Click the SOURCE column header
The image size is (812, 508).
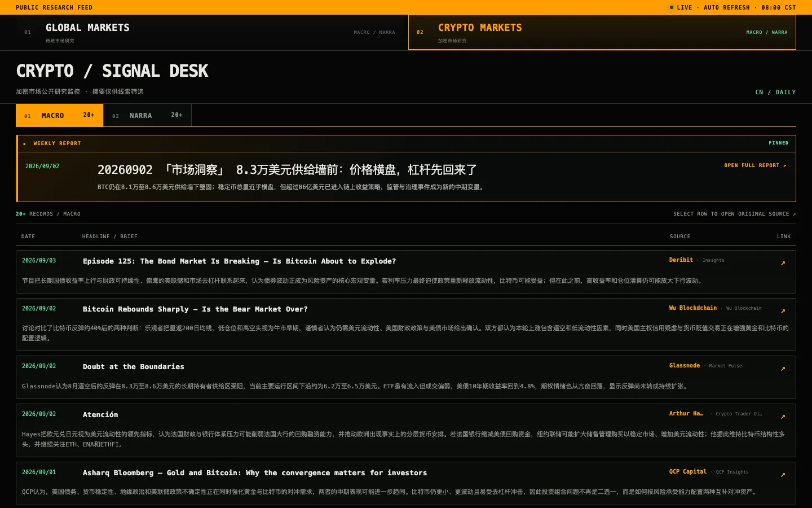(680, 237)
